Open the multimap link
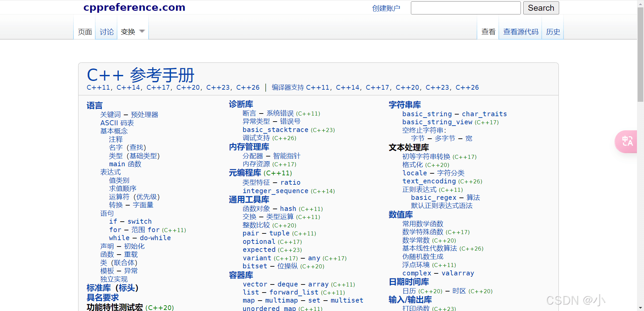 click(x=281, y=300)
